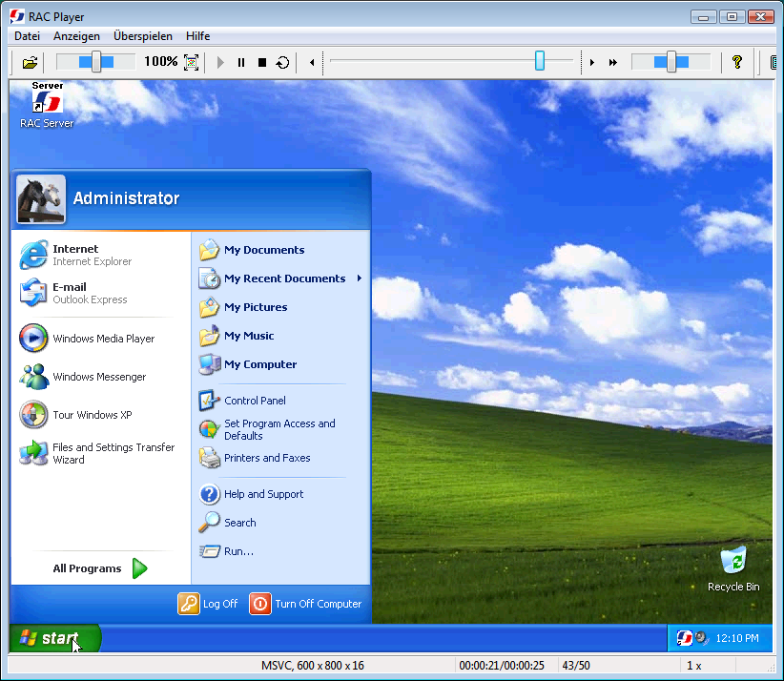The width and height of the screenshot is (784, 681).
Task: Open a recording file with the folder icon
Action: [30, 63]
